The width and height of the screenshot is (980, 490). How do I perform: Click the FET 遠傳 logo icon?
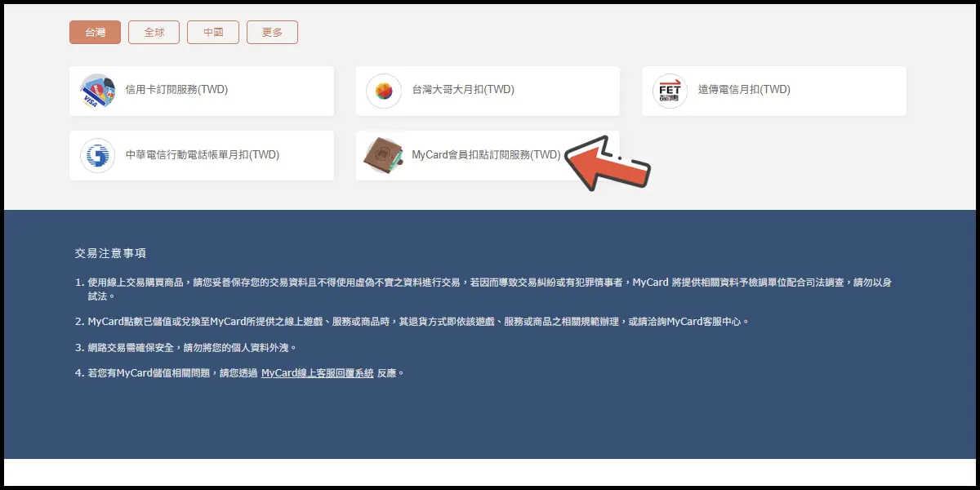tap(670, 91)
